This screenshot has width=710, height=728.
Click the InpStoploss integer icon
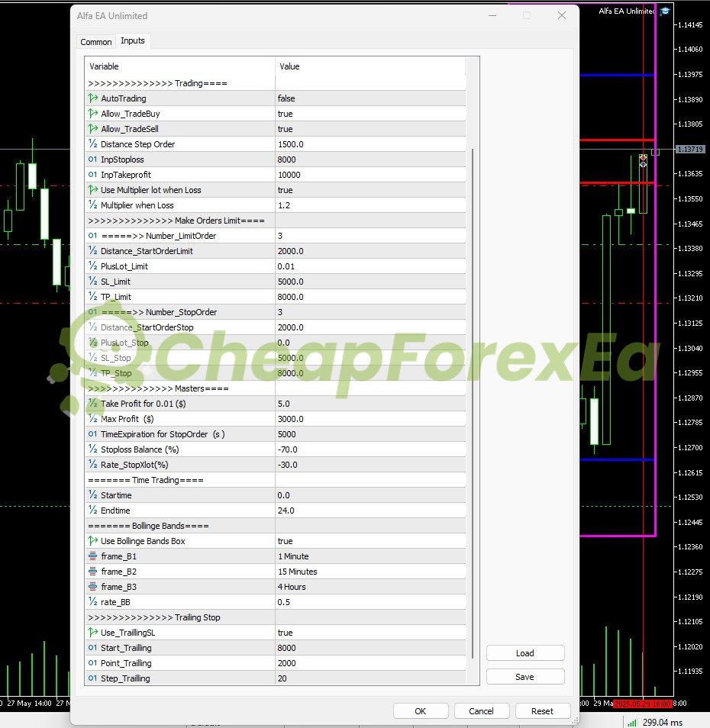tap(93, 159)
